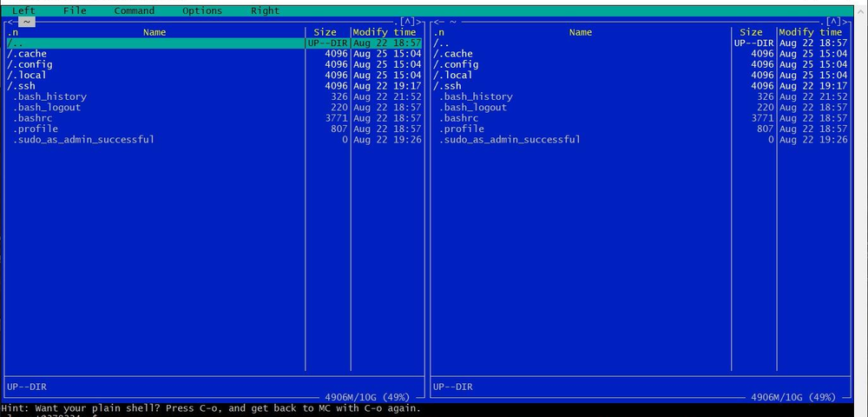
Task: Click the Aug 22 21:52 time in the left panel
Action: tap(387, 96)
